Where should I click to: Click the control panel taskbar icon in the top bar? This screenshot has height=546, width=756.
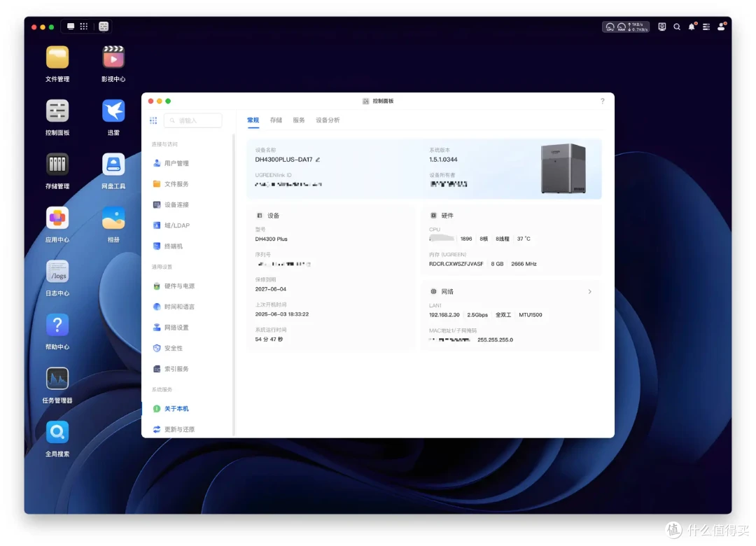coord(104,27)
